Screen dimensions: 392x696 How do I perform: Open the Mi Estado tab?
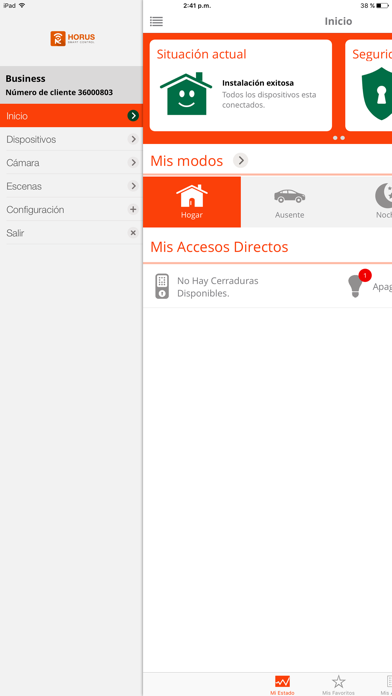pos(282,685)
